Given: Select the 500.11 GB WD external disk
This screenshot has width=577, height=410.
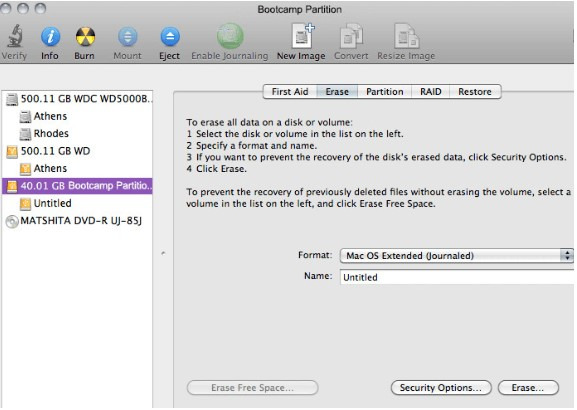Looking at the screenshot, I should pyautogui.click(x=77, y=151).
